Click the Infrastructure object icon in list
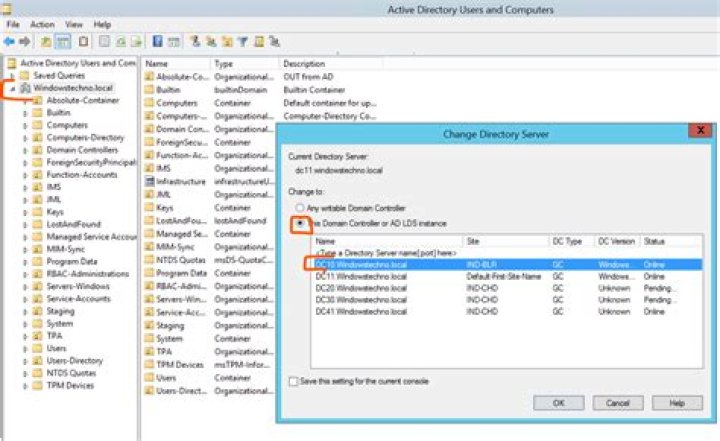720x441 pixels. pyautogui.click(x=149, y=182)
